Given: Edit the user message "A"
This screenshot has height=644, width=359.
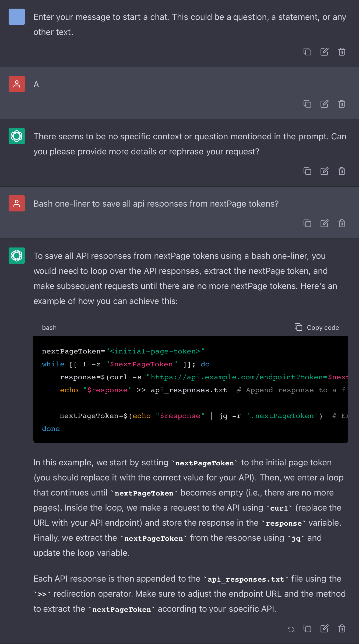Looking at the screenshot, I should (324, 104).
